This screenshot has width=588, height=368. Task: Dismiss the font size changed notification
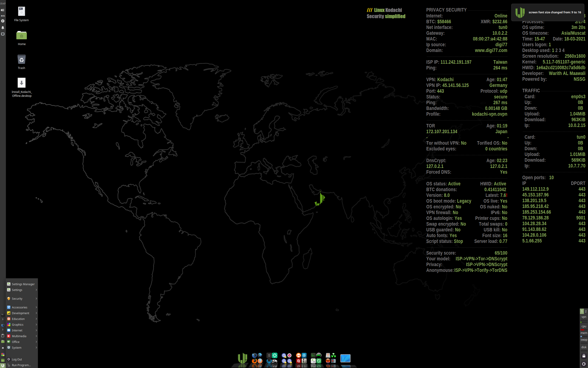(x=548, y=12)
